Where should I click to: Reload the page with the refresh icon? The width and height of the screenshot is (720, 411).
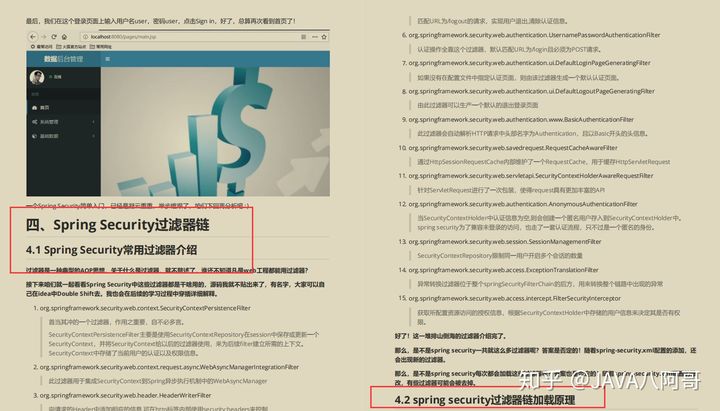[x=54, y=36]
